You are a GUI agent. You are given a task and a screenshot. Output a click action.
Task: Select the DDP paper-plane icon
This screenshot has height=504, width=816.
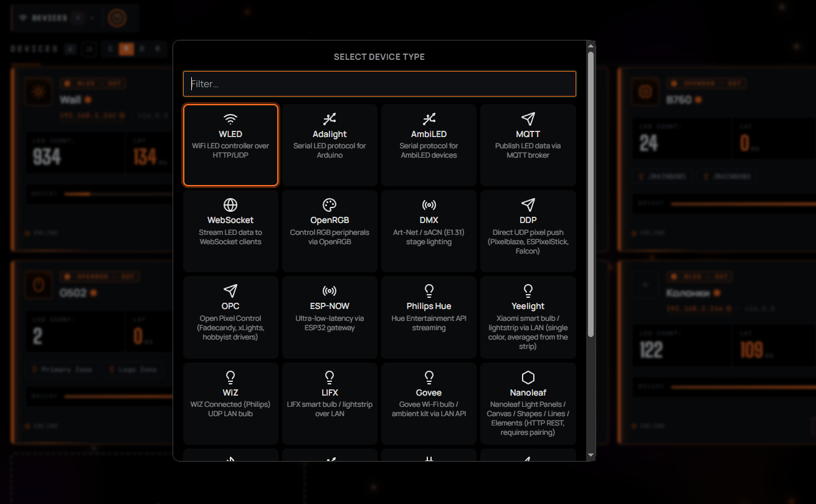pos(528,205)
